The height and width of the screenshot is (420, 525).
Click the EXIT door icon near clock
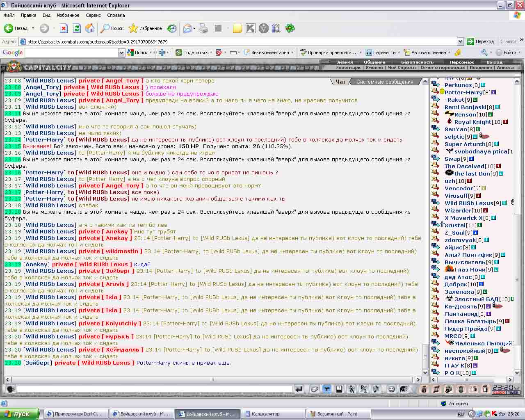(x=486, y=389)
